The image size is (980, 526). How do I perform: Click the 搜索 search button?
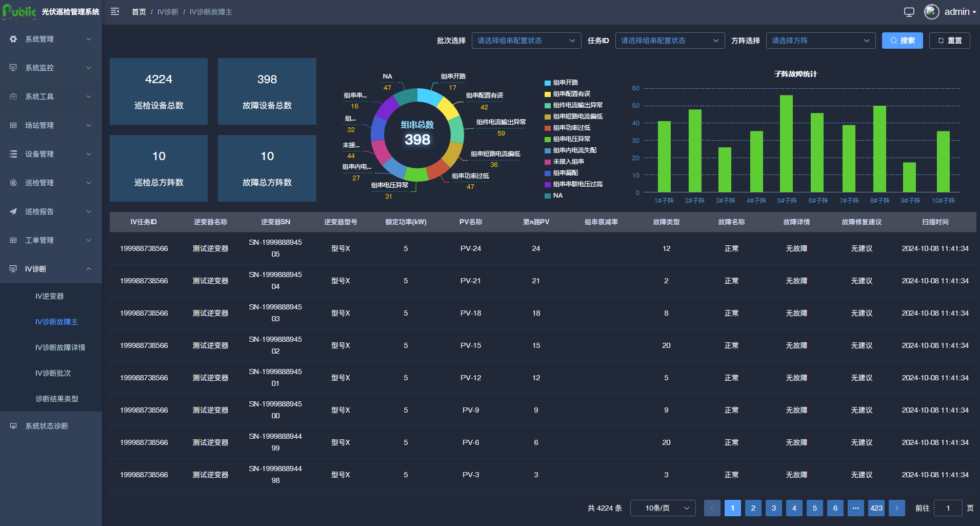pos(902,41)
